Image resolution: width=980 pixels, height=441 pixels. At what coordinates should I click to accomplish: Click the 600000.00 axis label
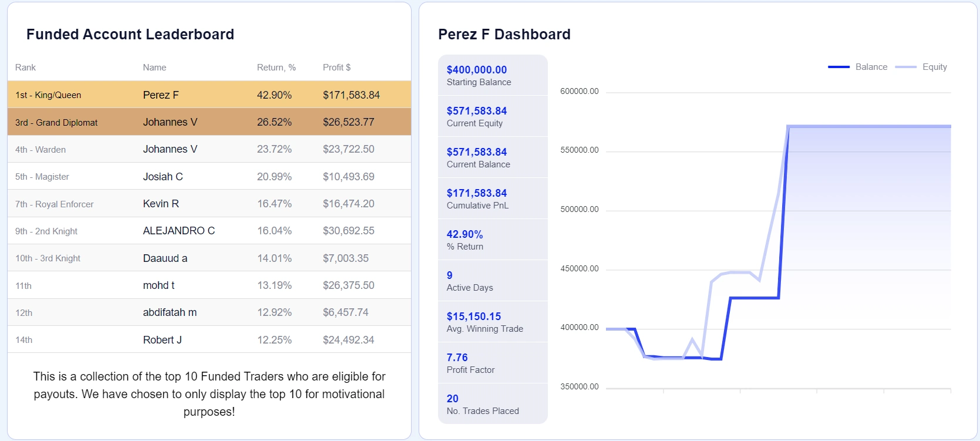(x=580, y=92)
